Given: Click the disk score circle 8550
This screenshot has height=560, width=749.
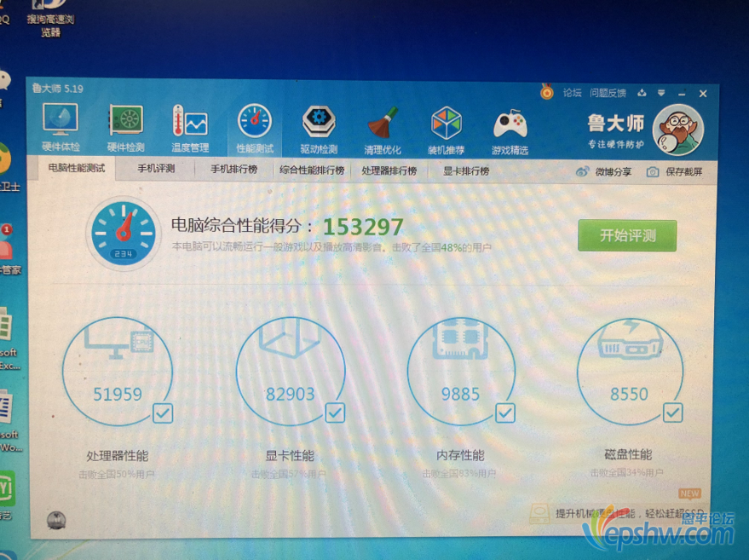Looking at the screenshot, I should 630,372.
